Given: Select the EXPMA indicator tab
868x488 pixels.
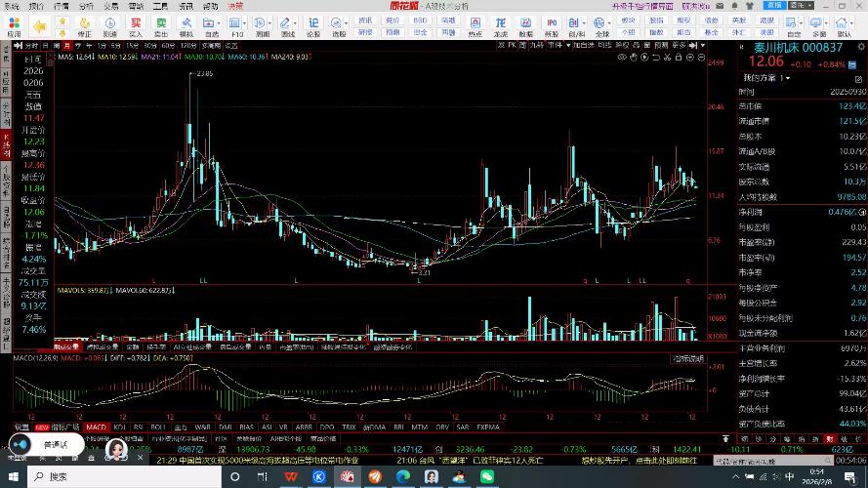Looking at the screenshot, I should [487, 427].
